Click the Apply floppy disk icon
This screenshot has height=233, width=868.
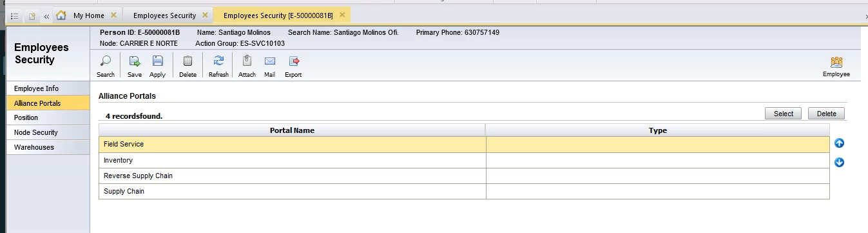coord(157,61)
